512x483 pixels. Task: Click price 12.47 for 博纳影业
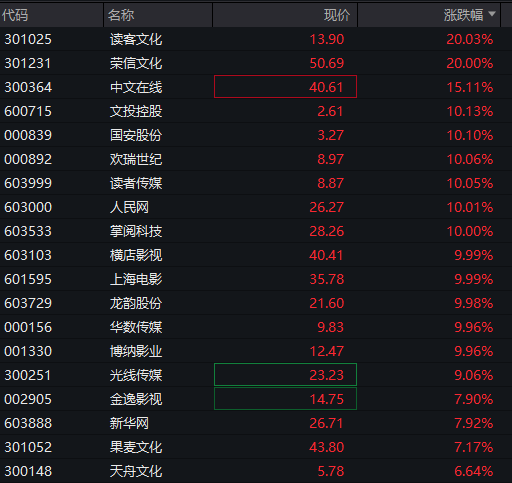(327, 351)
